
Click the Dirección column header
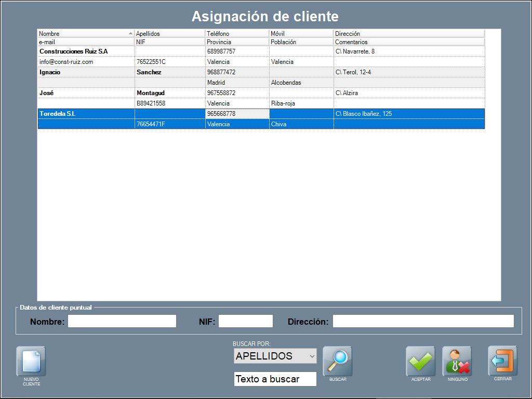click(409, 34)
